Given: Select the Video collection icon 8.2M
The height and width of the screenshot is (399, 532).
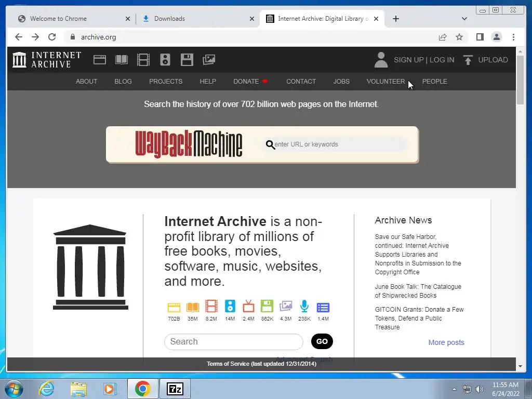Looking at the screenshot, I should (x=211, y=307).
